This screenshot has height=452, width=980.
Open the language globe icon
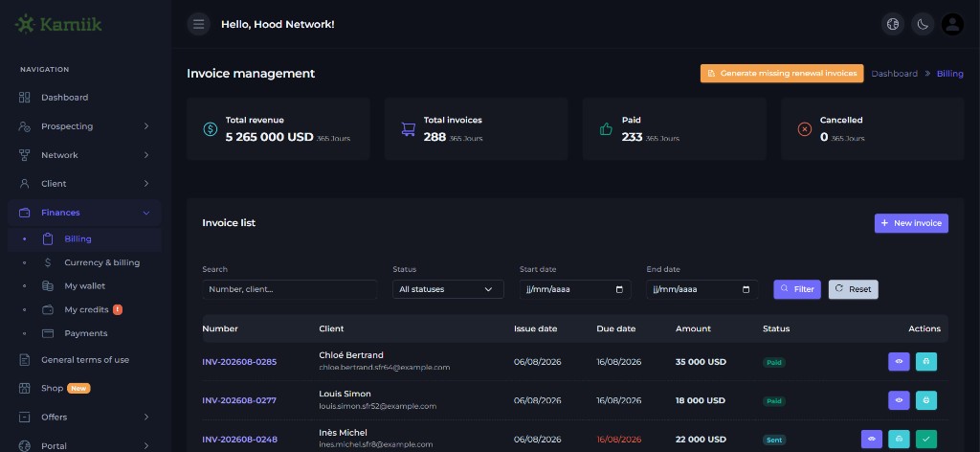(x=893, y=24)
